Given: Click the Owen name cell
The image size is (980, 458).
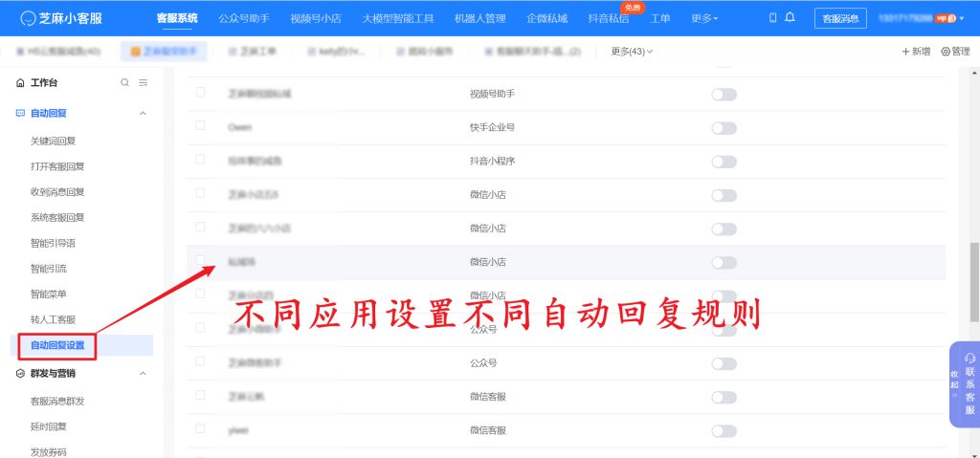Looking at the screenshot, I should tap(240, 127).
